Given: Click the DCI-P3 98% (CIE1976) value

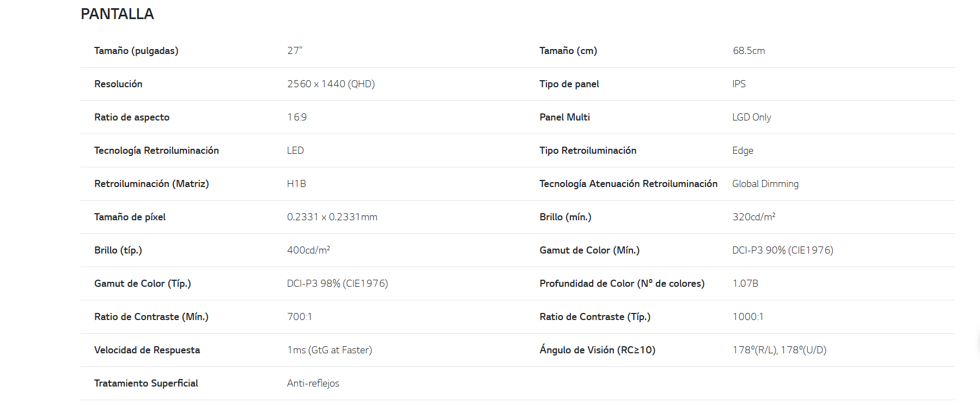Looking at the screenshot, I should click(338, 284).
